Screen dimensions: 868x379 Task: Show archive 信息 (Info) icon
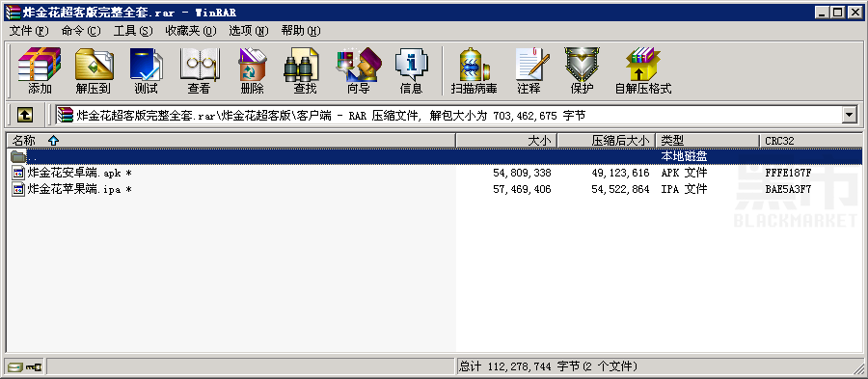click(x=411, y=70)
